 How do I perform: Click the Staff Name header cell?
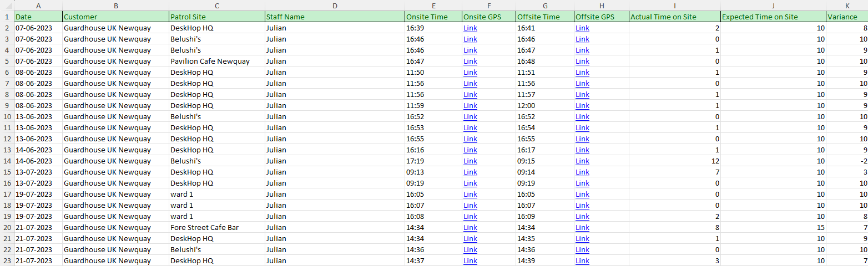[x=335, y=17]
